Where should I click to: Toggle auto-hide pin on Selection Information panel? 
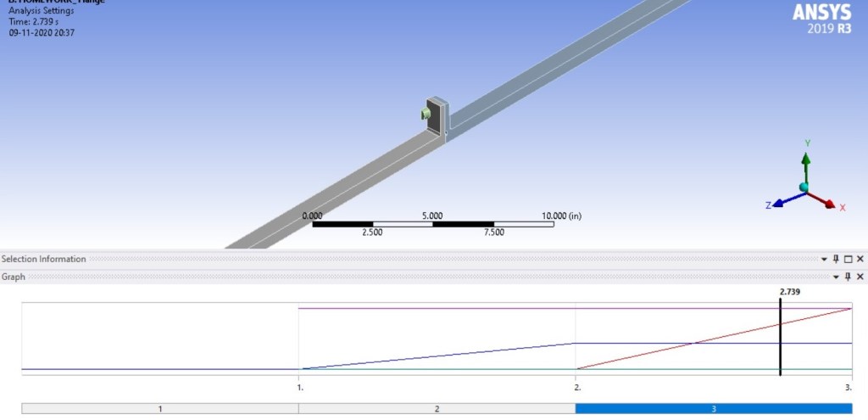click(x=836, y=259)
